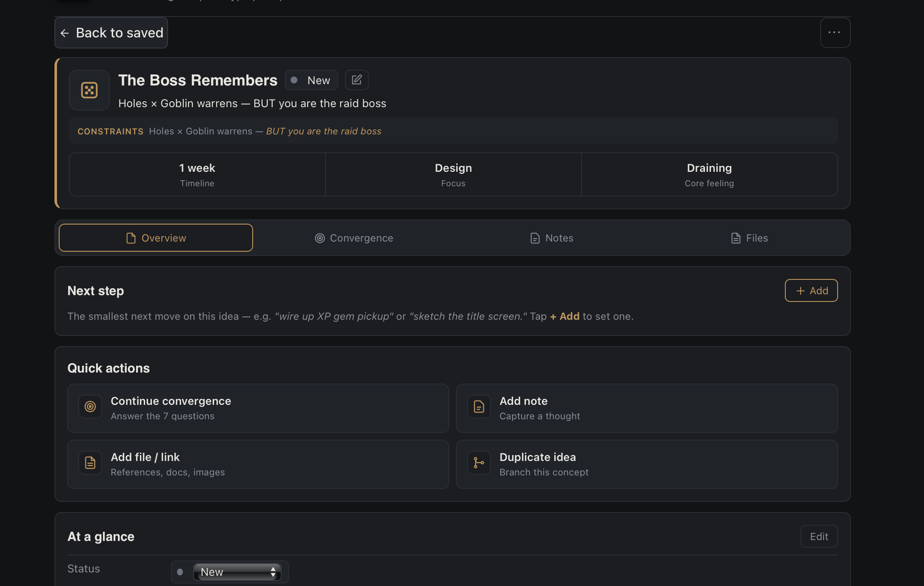Click the title The Boss Remembers
This screenshot has height=586, width=924.
tap(198, 80)
